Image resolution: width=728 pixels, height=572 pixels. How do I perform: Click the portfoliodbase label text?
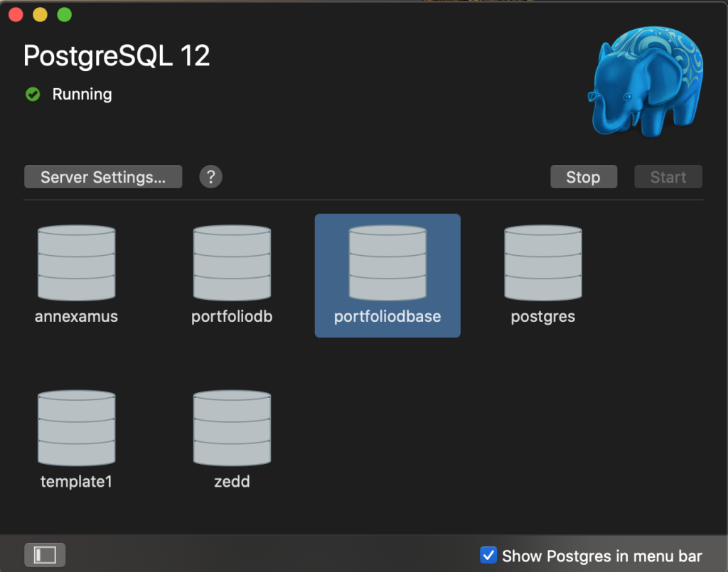(387, 316)
